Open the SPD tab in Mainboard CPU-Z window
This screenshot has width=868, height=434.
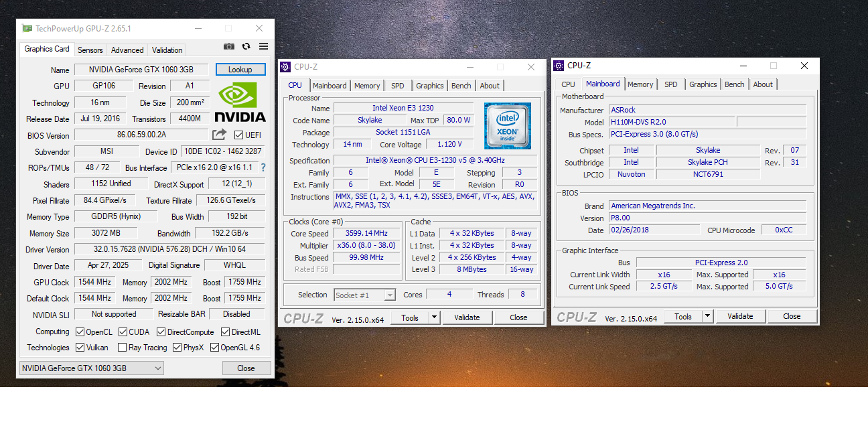pos(670,84)
